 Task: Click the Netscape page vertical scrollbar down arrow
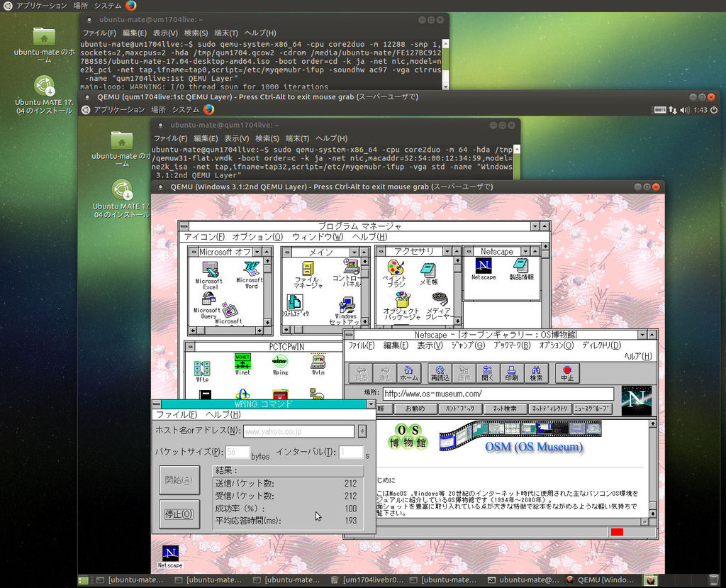[x=652, y=514]
